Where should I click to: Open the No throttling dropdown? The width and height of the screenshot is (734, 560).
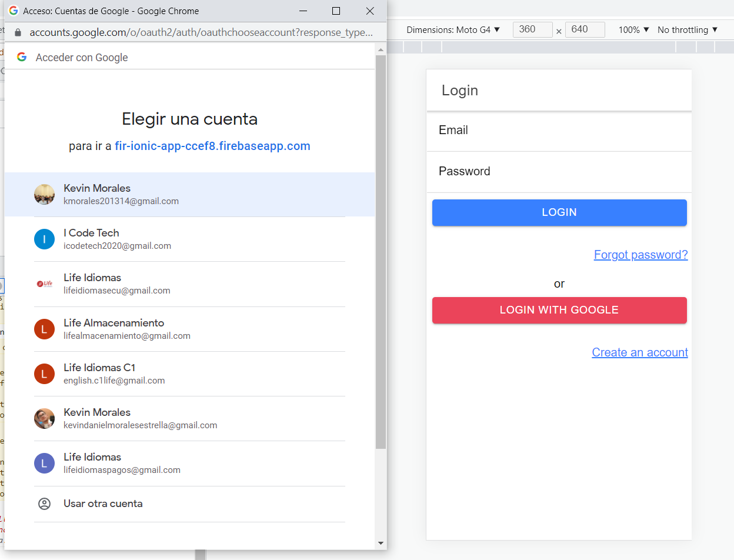687,29
